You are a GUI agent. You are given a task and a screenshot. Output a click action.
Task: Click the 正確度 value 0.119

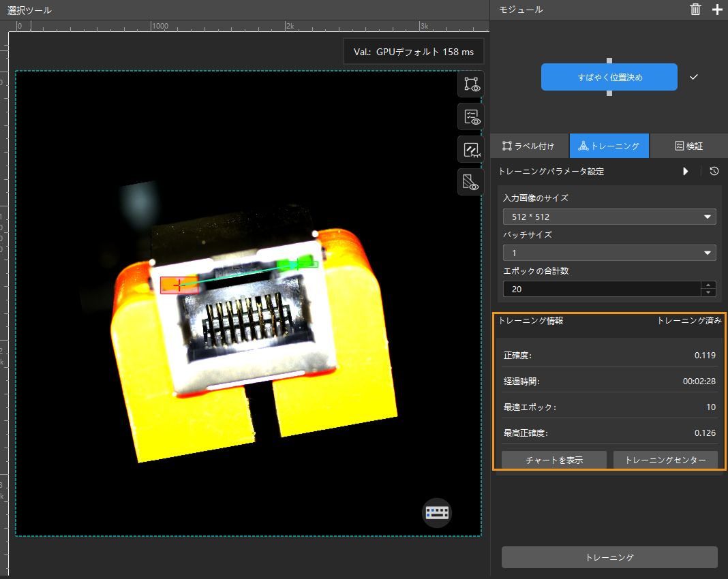(705, 356)
